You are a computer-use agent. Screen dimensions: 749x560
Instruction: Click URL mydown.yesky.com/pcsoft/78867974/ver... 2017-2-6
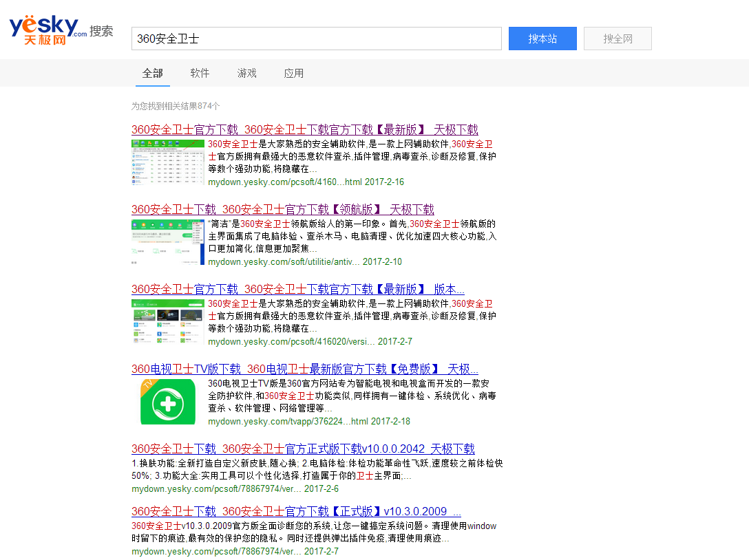(x=235, y=489)
